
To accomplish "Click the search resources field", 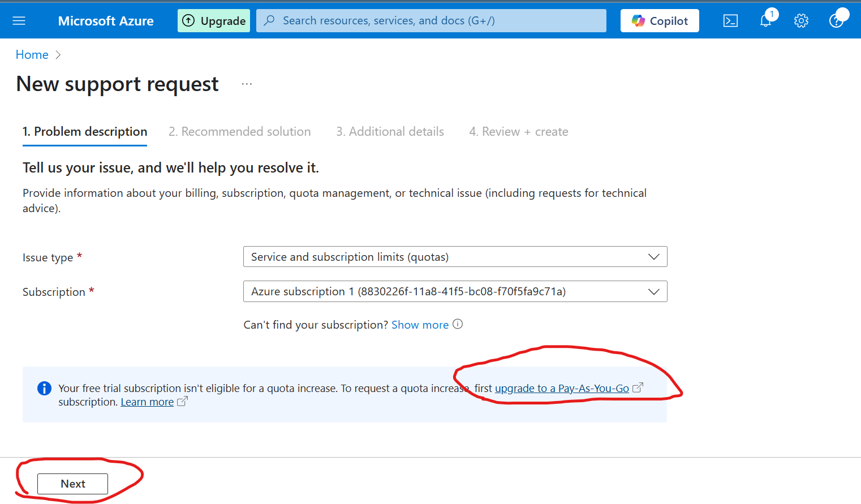I will click(x=431, y=21).
